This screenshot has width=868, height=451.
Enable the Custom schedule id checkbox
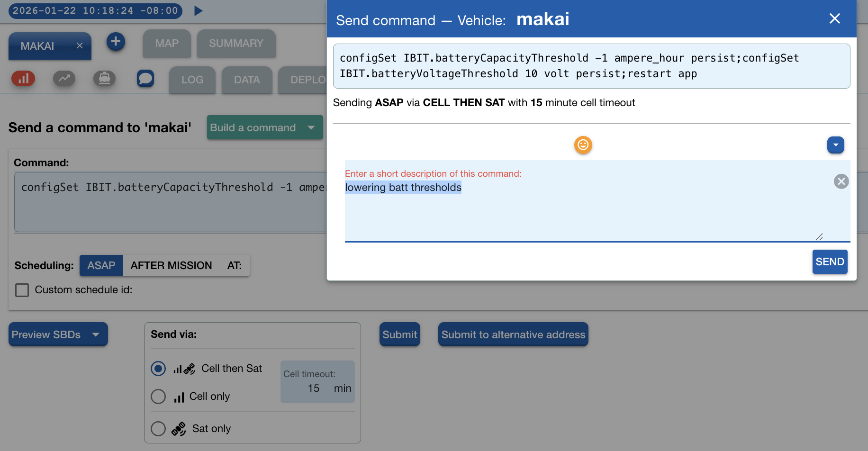[22, 290]
